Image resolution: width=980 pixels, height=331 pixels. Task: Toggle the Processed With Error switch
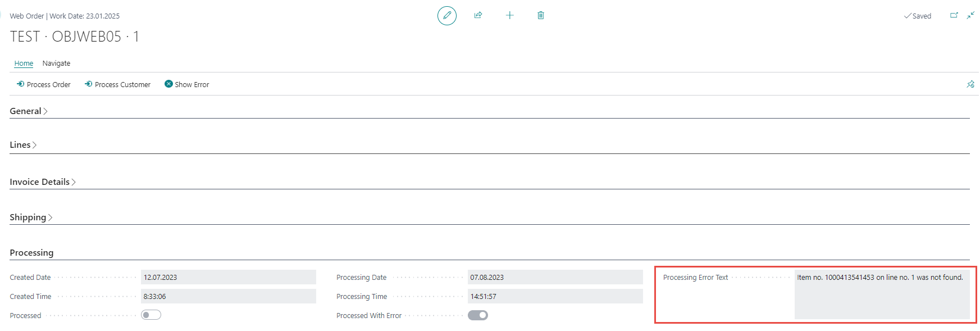coord(478,315)
